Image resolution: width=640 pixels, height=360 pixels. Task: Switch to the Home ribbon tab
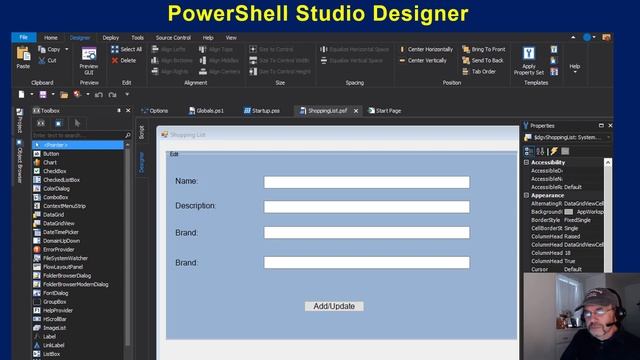point(51,38)
